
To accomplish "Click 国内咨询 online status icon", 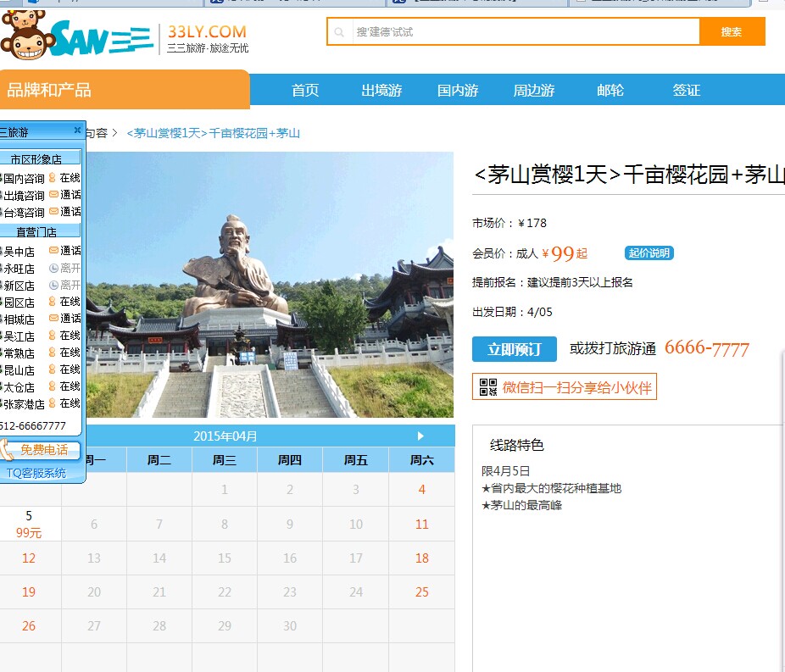I will [53, 178].
